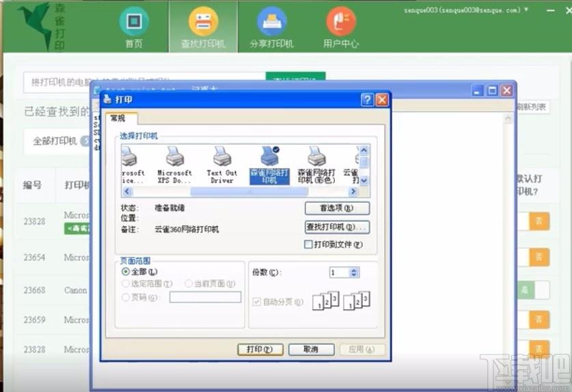Click printer list horizontal scroll right arrow
Image resolution: width=572 pixels, height=392 pixels.
353,191
